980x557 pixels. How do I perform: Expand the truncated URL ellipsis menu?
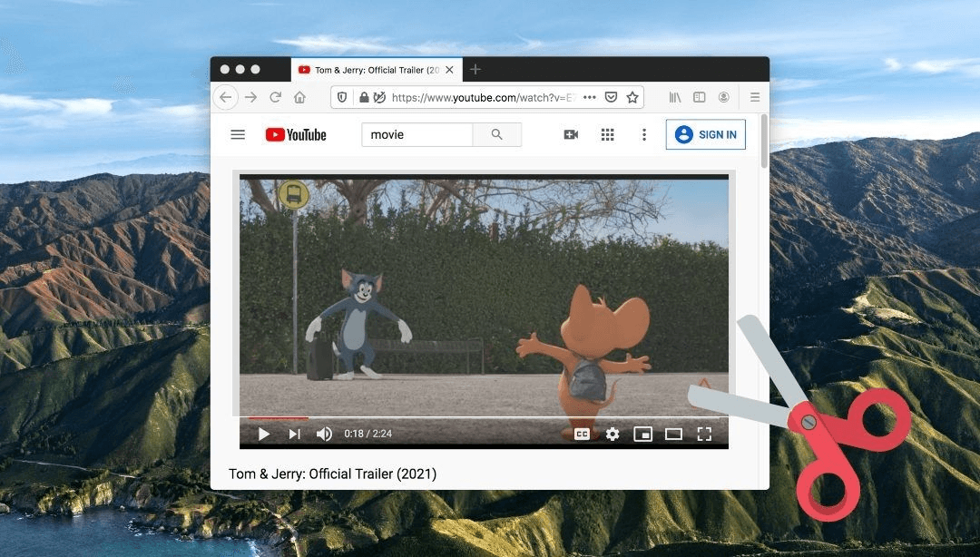(590, 97)
